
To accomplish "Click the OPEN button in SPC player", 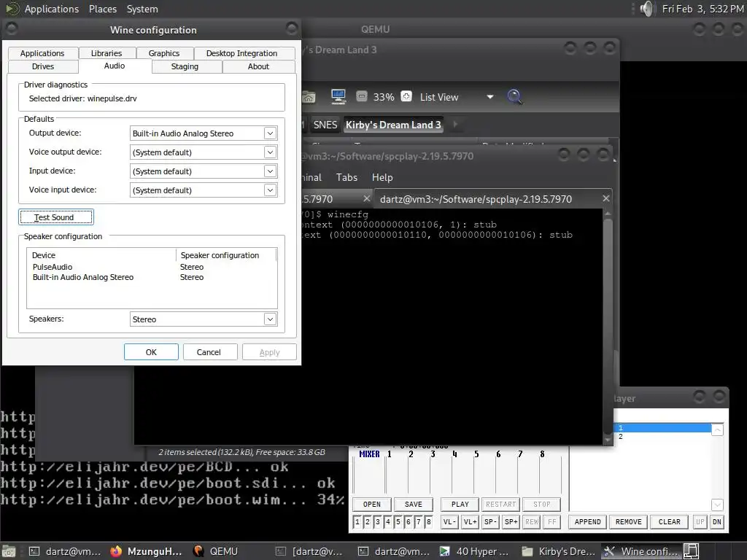I will pos(372,505).
